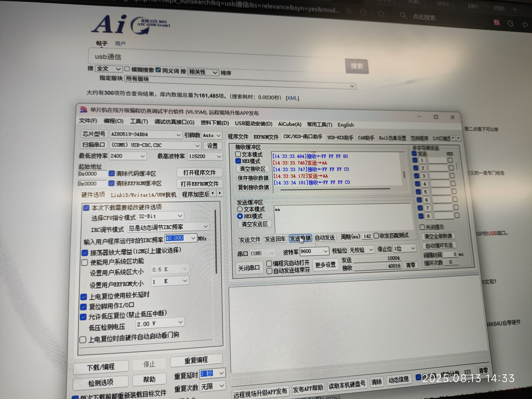Image resolution: width=532 pixels, height=399 pixels.
Task: Click the browser bookmark star icon
Action: pyautogui.click(x=381, y=14)
